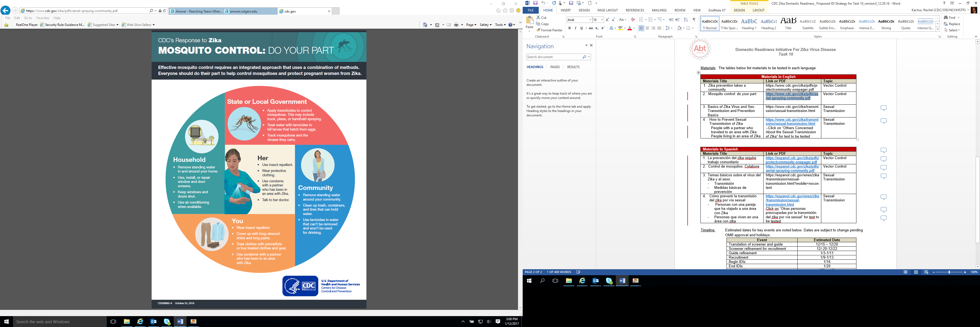The height and width of the screenshot is (327, 980).
Task: Open the PAGE LAYOUT ribbon tab
Action: (607, 10)
